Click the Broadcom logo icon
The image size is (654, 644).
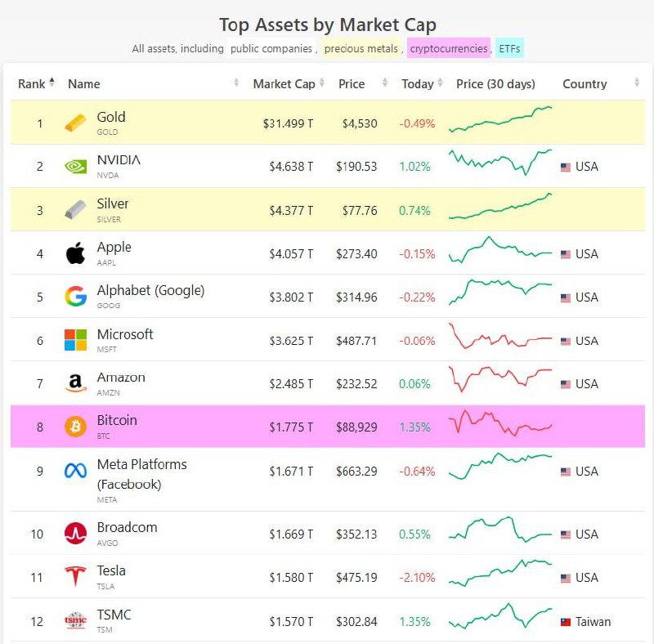coord(75,534)
